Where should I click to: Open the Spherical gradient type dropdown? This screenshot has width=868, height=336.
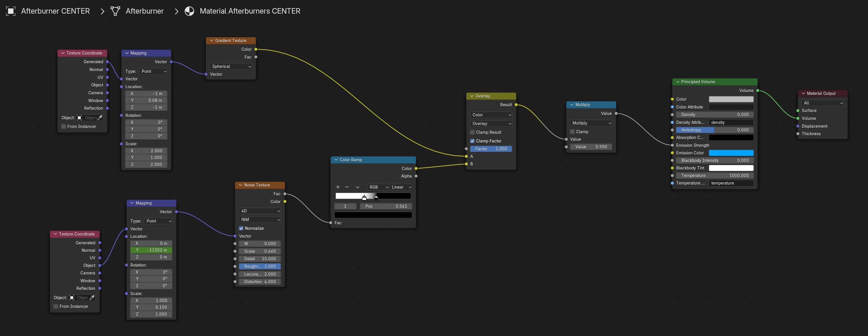click(x=231, y=67)
